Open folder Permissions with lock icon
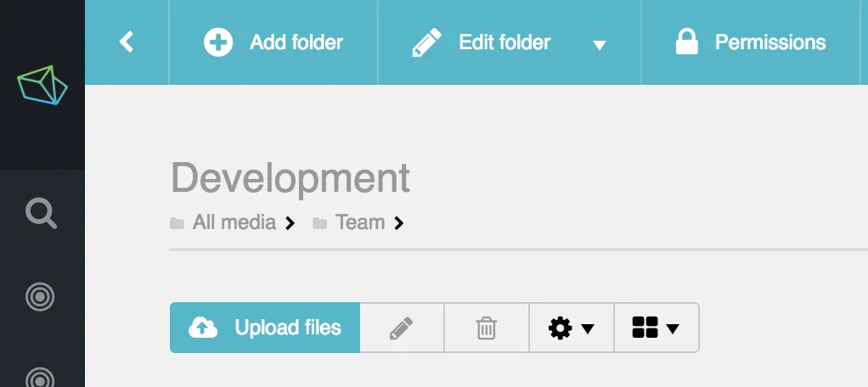This screenshot has width=868, height=387. click(750, 42)
